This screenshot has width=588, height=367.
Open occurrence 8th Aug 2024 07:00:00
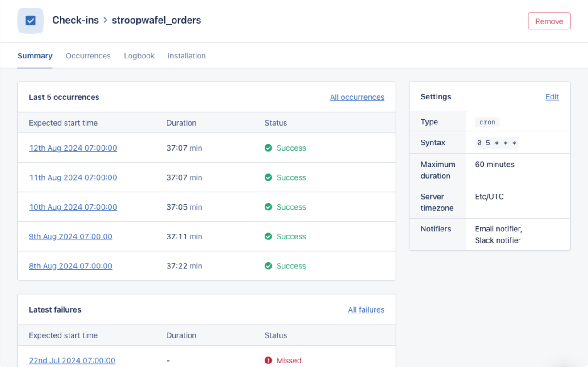click(70, 266)
